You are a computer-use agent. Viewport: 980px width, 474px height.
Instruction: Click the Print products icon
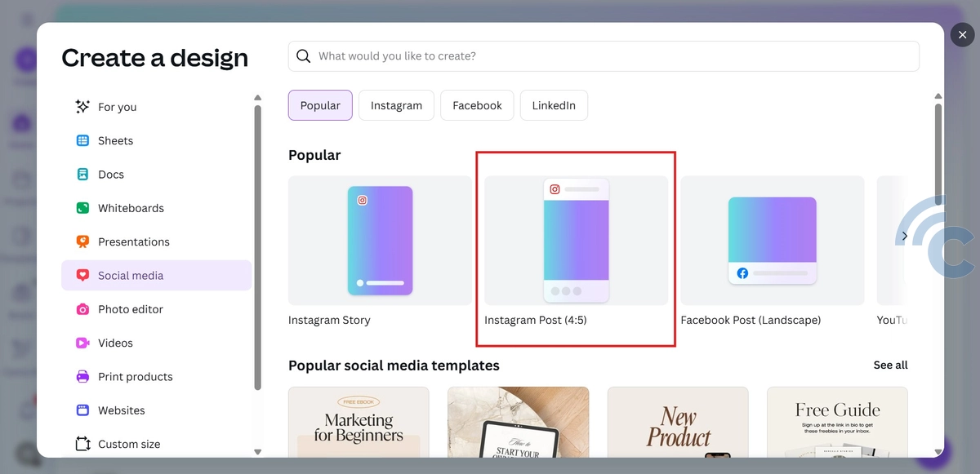click(x=82, y=377)
